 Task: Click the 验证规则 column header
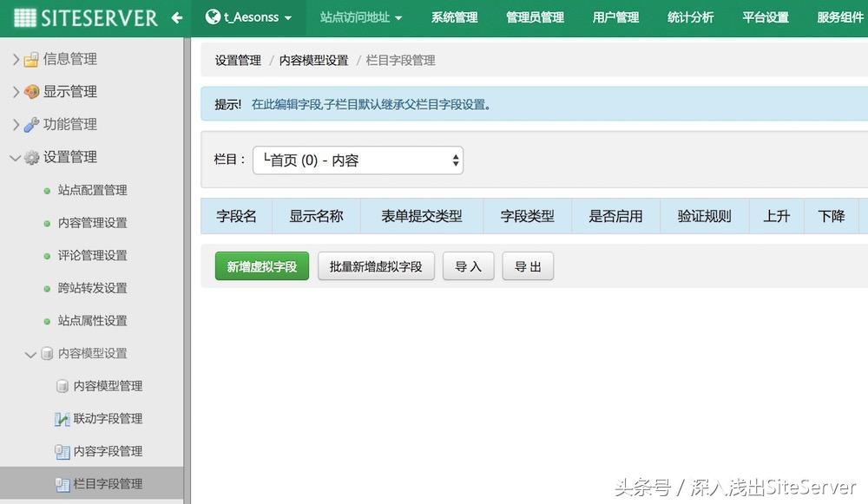pos(704,216)
